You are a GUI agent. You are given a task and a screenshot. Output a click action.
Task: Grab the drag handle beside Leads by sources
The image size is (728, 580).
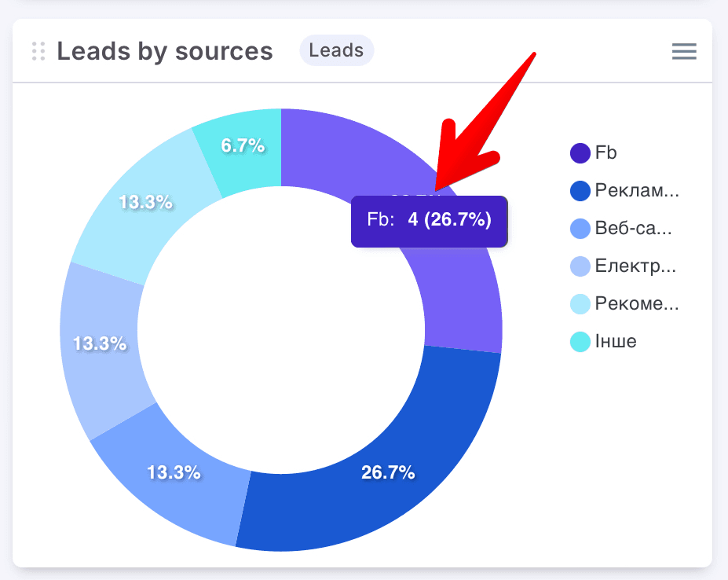pyautogui.click(x=38, y=52)
